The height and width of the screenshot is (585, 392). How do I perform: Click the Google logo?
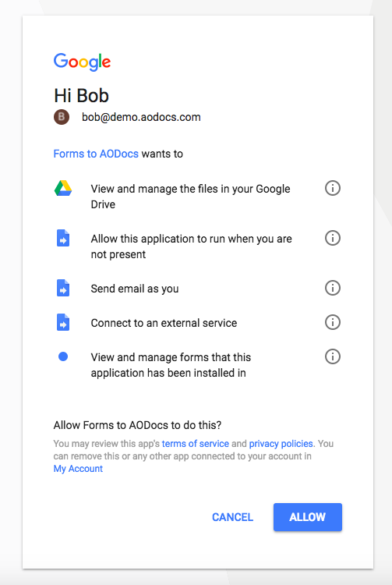[x=82, y=62]
